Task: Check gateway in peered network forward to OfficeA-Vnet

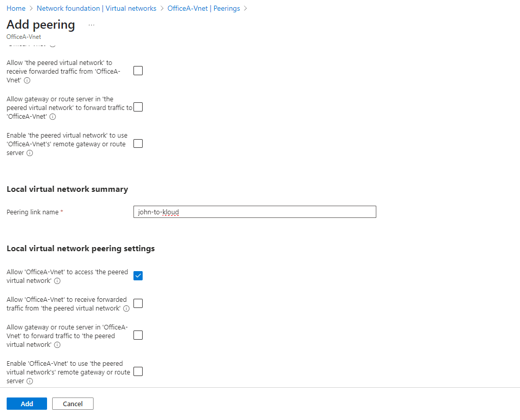Action: tap(138, 107)
